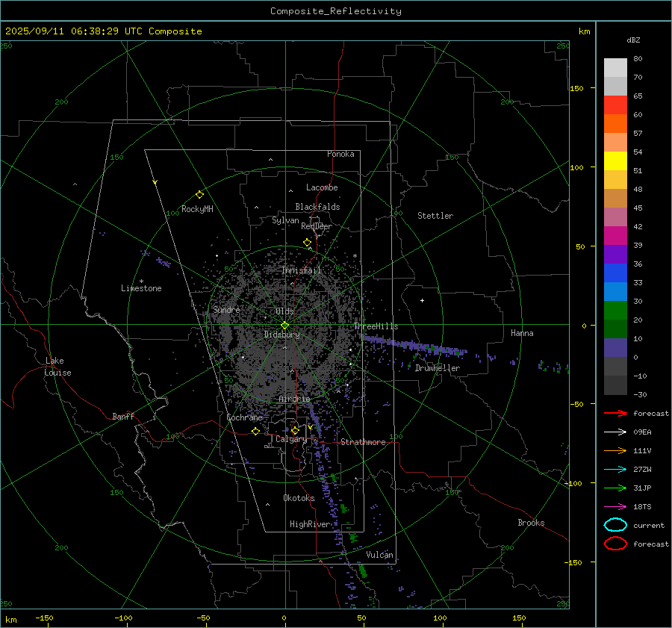Viewport: 672px width, 628px height.
Task: Click the RedDeer city label
Action: click(x=317, y=226)
